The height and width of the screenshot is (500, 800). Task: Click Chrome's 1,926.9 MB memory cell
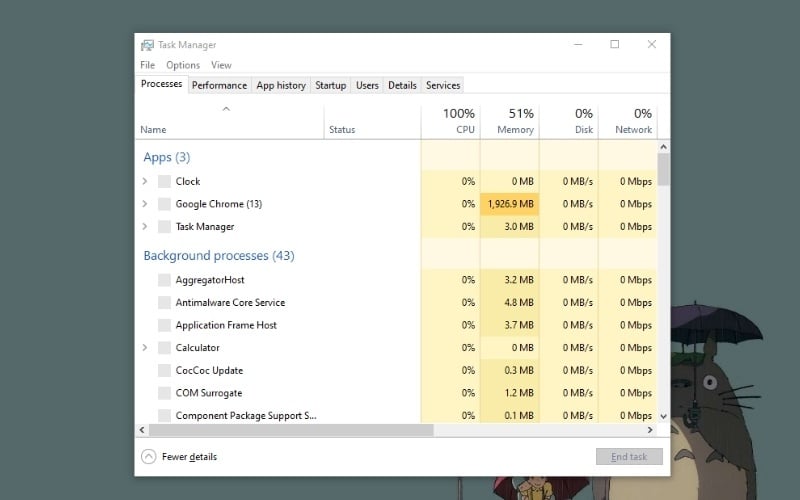coord(510,204)
